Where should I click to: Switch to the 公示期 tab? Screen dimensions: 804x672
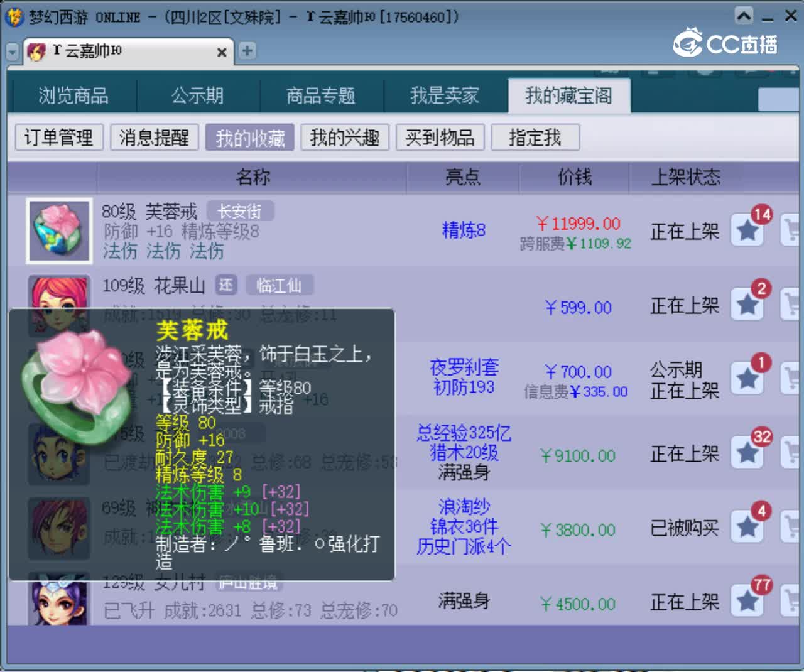pyautogui.click(x=197, y=96)
